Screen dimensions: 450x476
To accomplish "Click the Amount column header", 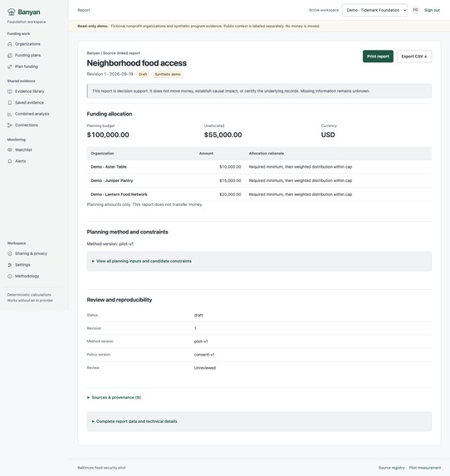I will coord(206,154).
